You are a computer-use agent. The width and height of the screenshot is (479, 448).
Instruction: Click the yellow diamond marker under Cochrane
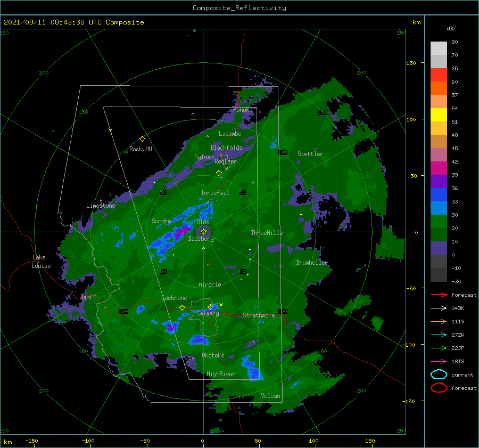click(182, 307)
